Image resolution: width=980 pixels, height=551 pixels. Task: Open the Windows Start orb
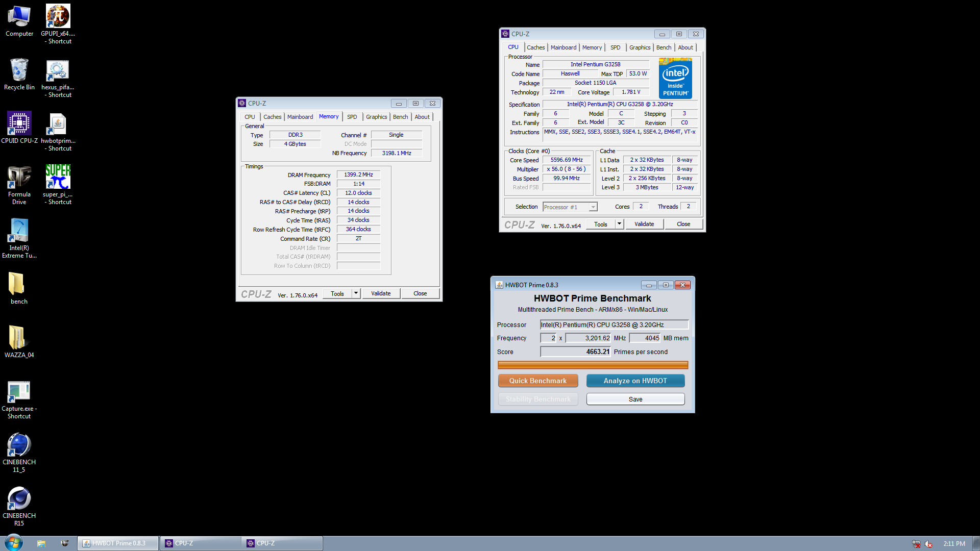[x=13, y=543]
